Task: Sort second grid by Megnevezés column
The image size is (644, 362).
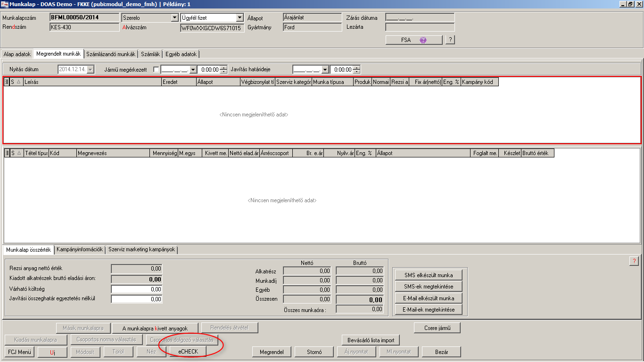Action: [x=114, y=153]
